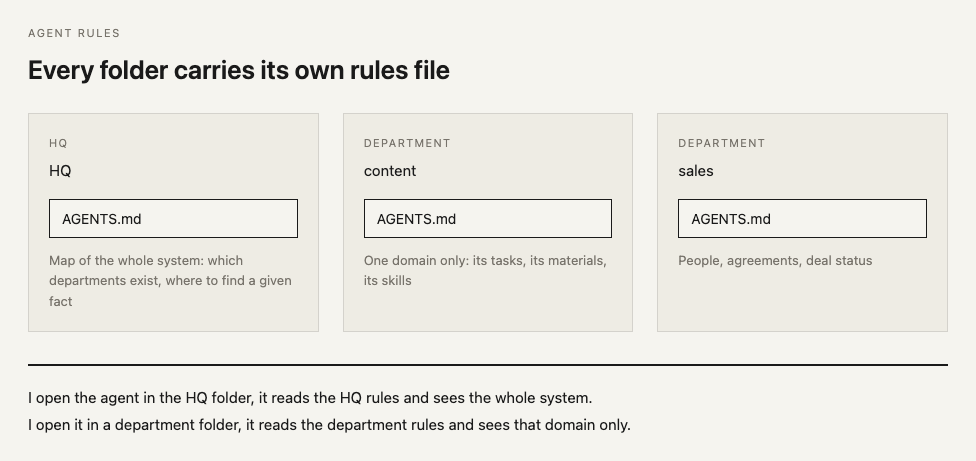Click the 'Map of the whole system' description

click(170, 281)
